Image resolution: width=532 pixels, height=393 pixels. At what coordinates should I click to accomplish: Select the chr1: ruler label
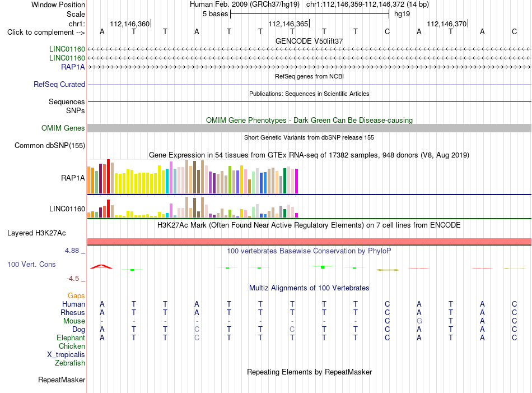(x=77, y=24)
